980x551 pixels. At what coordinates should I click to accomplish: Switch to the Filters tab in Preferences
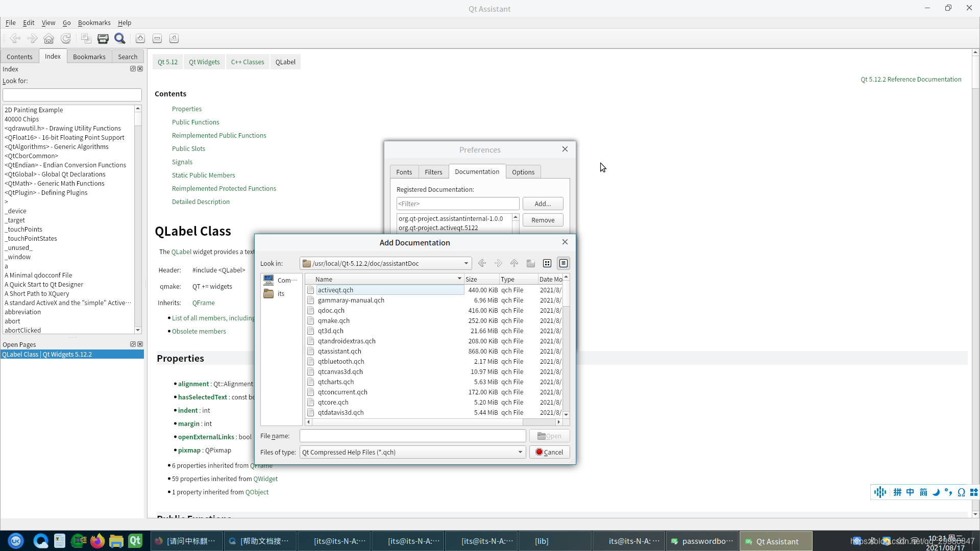(433, 171)
